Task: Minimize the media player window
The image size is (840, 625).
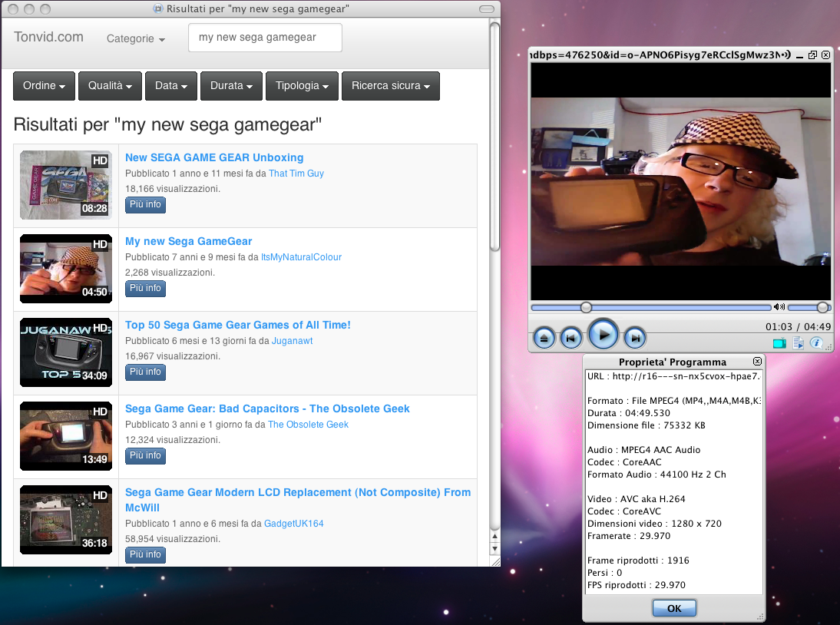Action: pyautogui.click(x=799, y=55)
